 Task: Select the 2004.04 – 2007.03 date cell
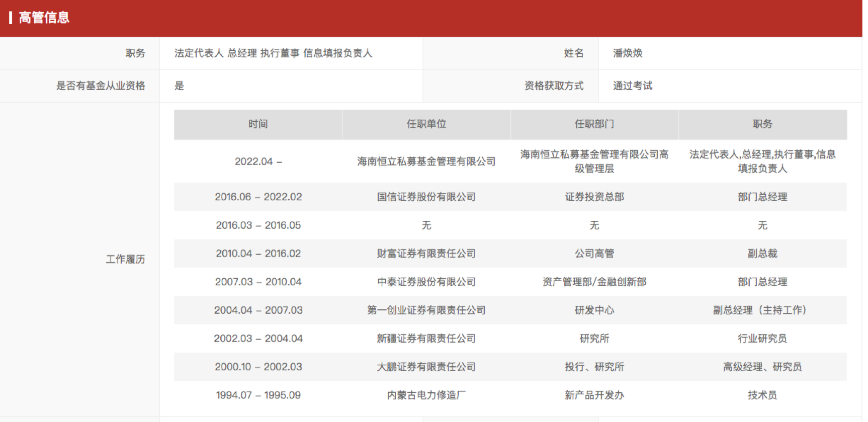click(x=258, y=310)
